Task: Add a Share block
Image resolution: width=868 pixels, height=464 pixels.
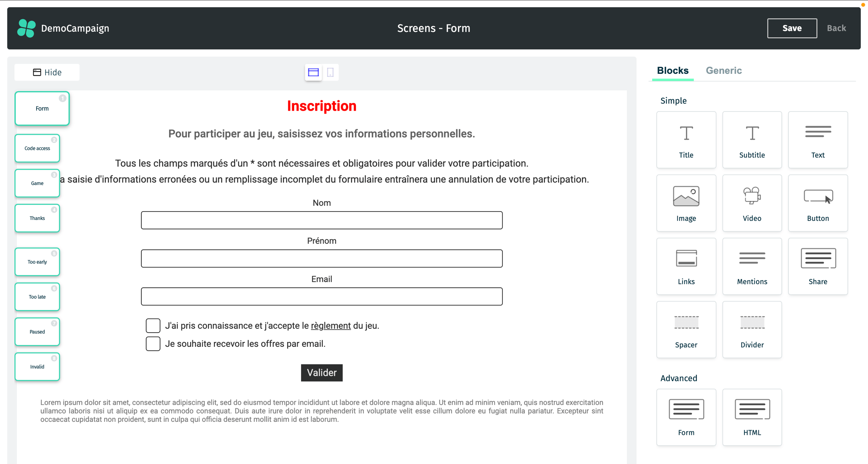Action: (818, 266)
